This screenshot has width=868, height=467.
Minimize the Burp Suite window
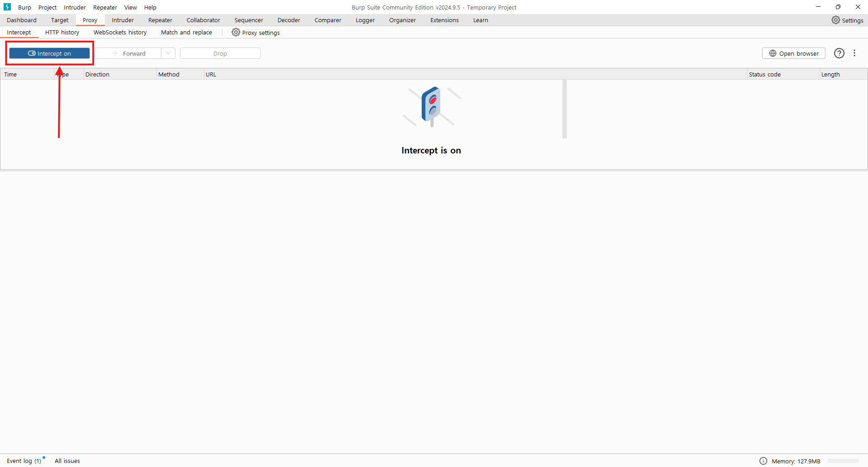click(818, 7)
